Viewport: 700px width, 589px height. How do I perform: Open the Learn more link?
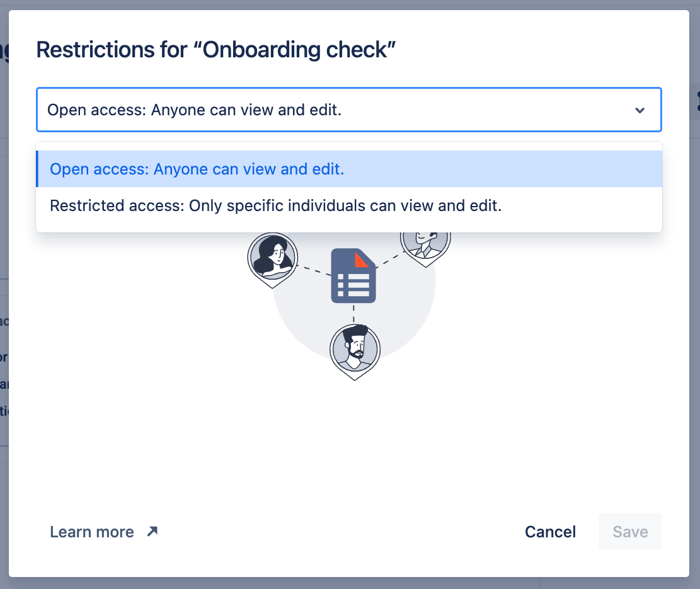(92, 532)
